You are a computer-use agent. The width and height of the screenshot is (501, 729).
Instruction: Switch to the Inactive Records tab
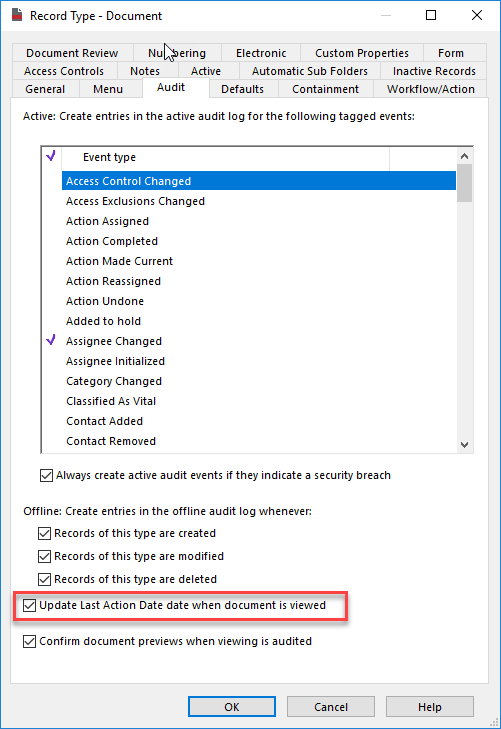pos(434,71)
